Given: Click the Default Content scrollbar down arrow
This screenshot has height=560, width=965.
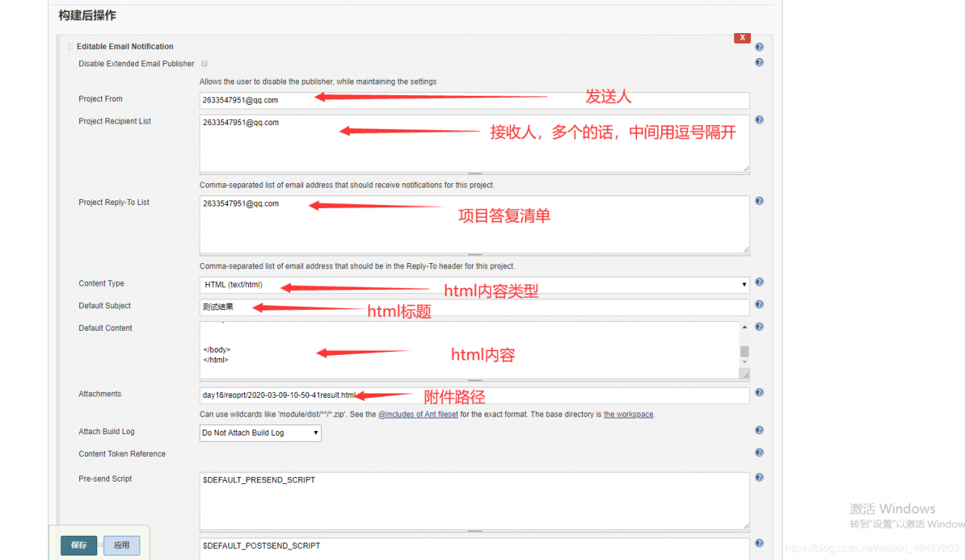Looking at the screenshot, I should 744,363.
